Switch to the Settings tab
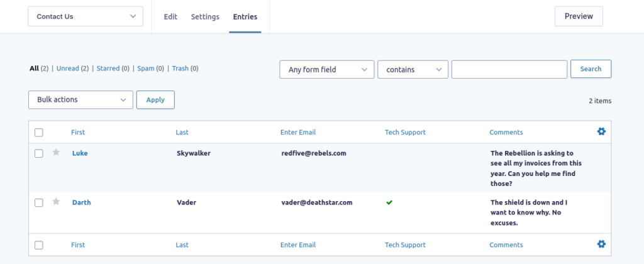 pyautogui.click(x=205, y=17)
